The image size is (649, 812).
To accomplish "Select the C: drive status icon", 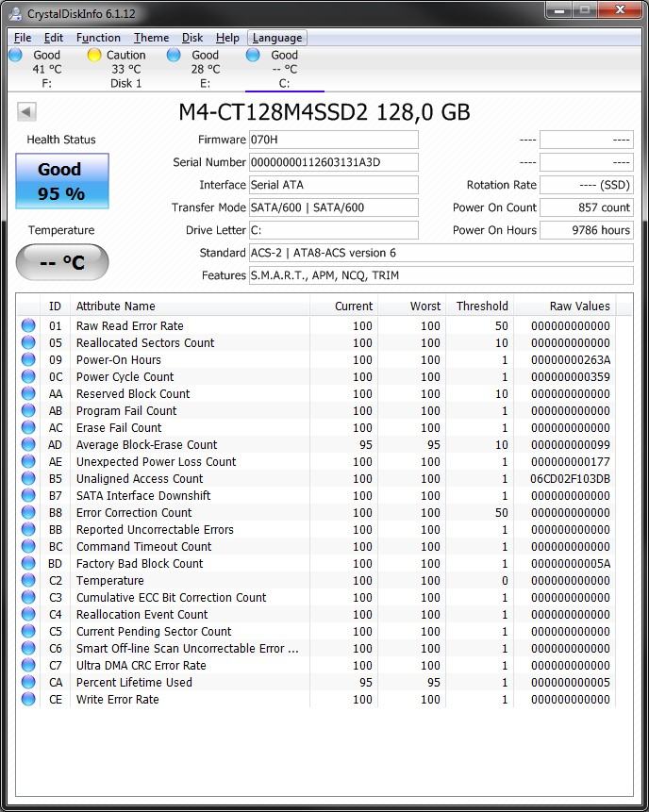I will click(253, 55).
